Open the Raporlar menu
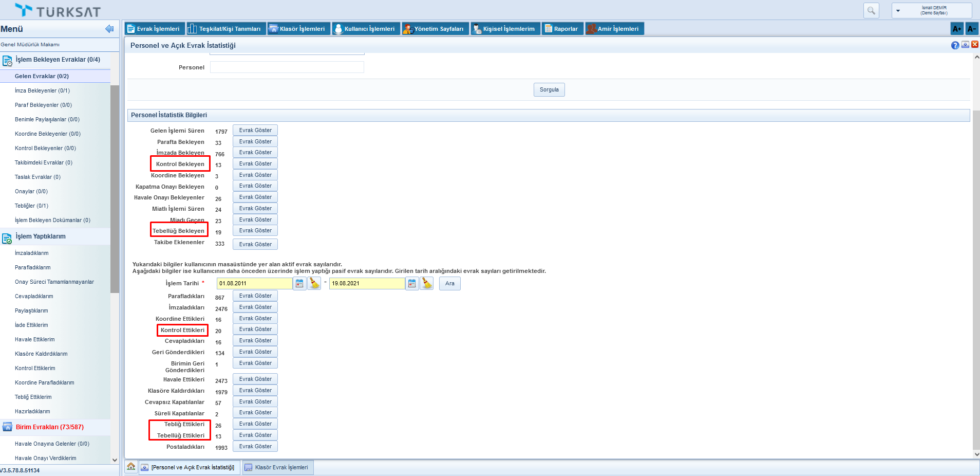 562,29
